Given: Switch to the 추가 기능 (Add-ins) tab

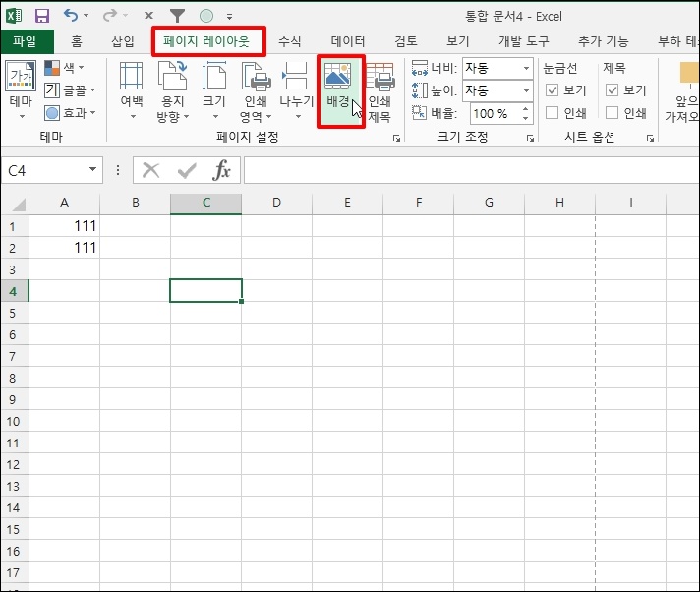Looking at the screenshot, I should pos(603,41).
